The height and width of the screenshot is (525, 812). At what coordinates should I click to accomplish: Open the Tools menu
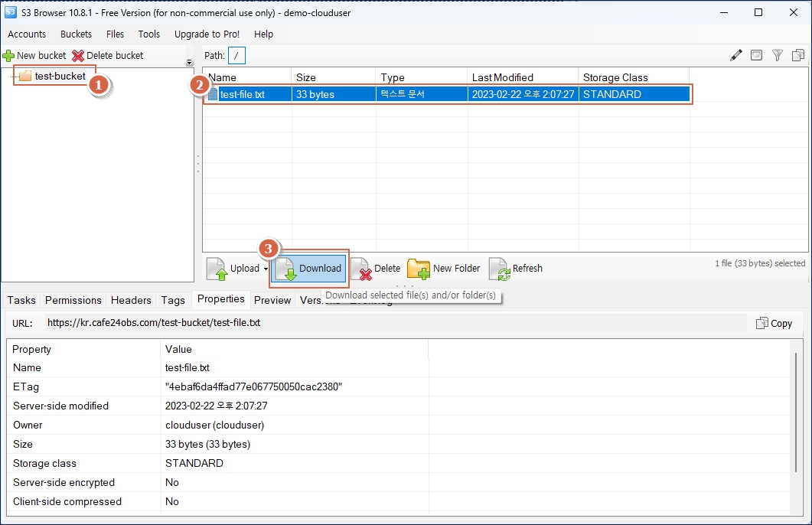pyautogui.click(x=149, y=34)
